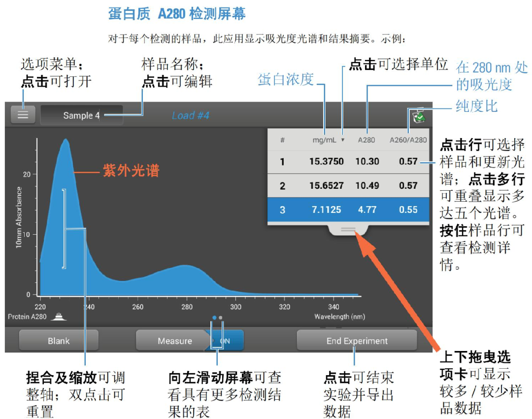Screen dimensions: 532x419
Task: Click the A280 column header
Action: [x=367, y=140]
